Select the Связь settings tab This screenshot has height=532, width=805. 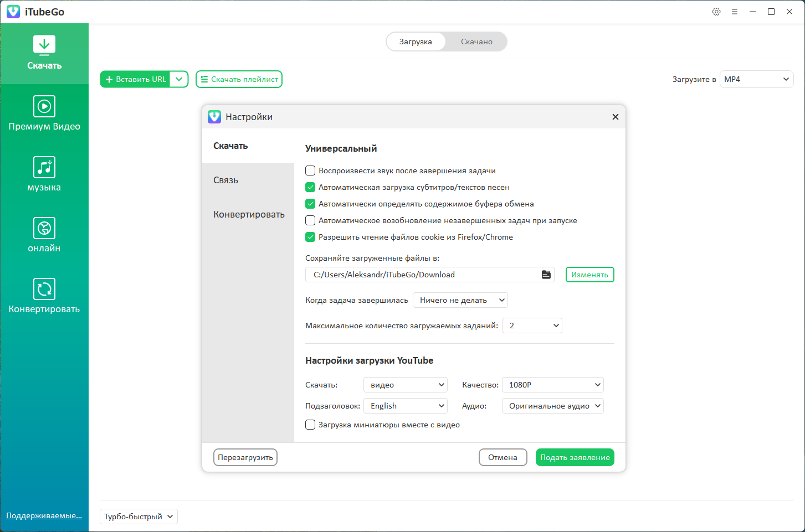(x=248, y=180)
